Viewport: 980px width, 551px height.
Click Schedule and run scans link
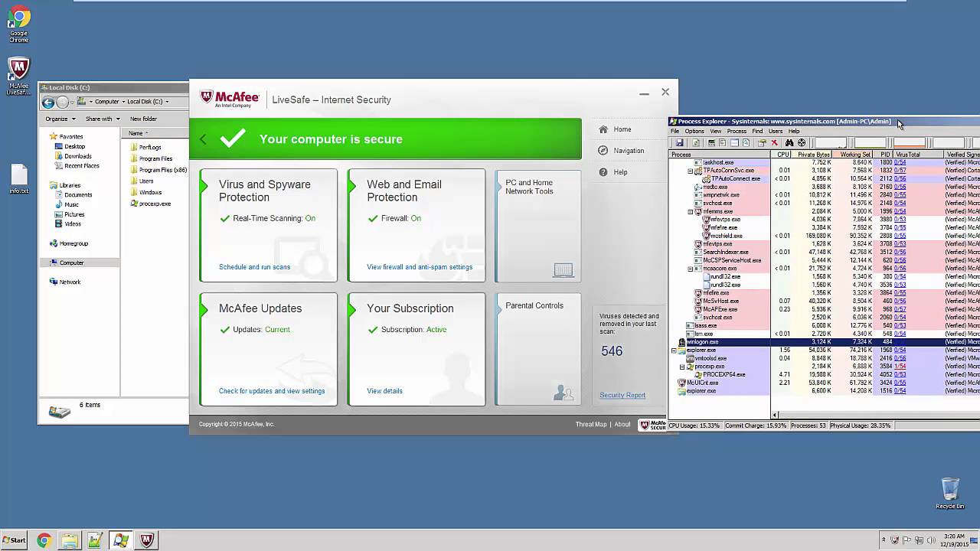(x=254, y=267)
